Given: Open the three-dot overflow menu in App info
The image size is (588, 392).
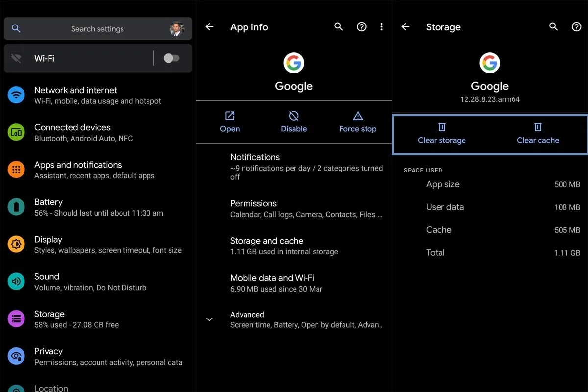Looking at the screenshot, I should pos(381,27).
